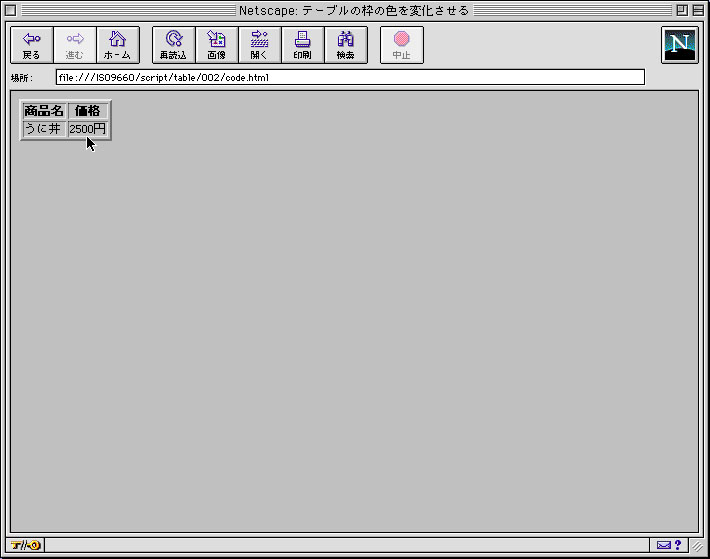The image size is (710, 559).
Task: Click the Forward (進む) toolbar button
Action: (x=75, y=45)
